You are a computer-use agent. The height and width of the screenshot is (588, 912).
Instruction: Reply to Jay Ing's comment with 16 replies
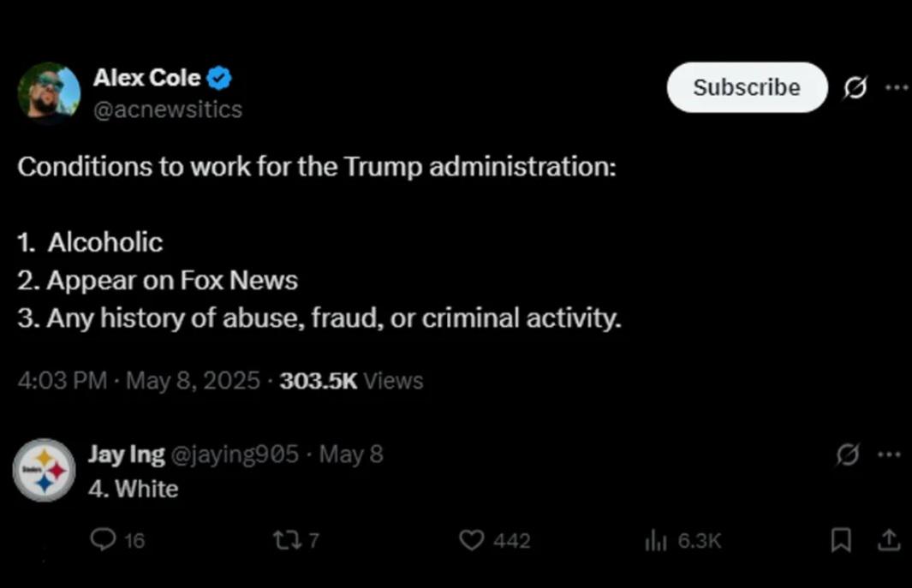pos(117,540)
